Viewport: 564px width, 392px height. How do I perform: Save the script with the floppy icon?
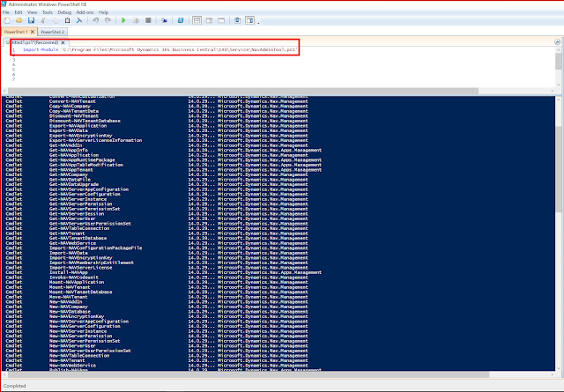click(32, 20)
